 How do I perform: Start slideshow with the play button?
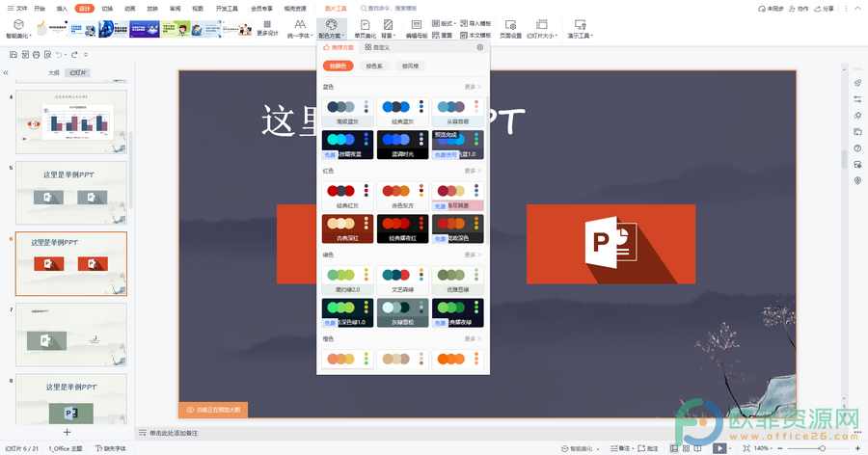[x=719, y=448]
